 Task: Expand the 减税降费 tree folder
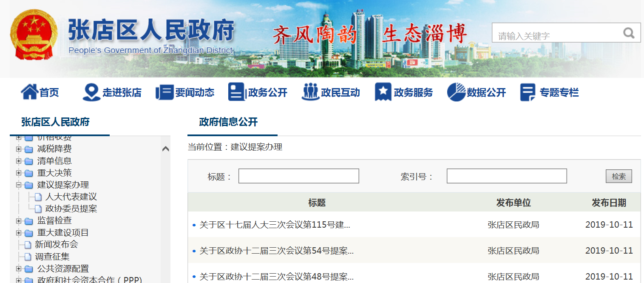pyautogui.click(x=19, y=149)
